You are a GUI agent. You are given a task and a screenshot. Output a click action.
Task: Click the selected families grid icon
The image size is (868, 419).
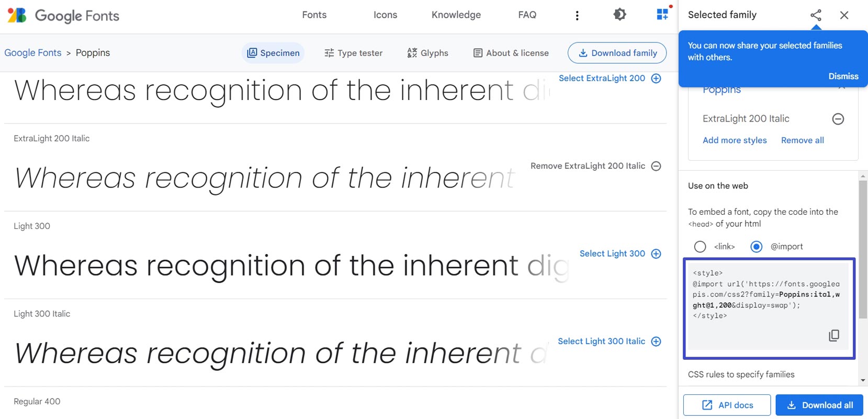[x=663, y=14]
